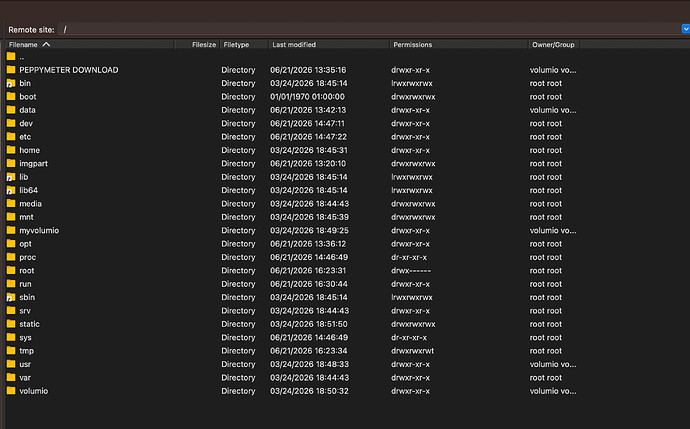Select the volumio folder icon

click(x=11, y=391)
